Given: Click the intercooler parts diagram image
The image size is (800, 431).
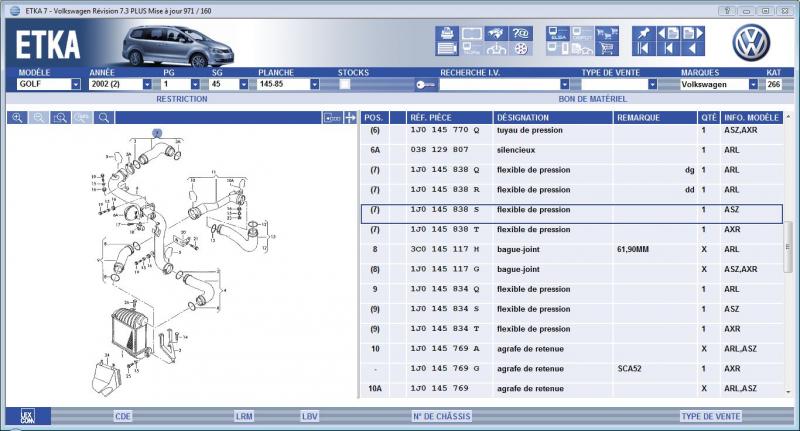Looking at the screenshot, I should point(181,263).
